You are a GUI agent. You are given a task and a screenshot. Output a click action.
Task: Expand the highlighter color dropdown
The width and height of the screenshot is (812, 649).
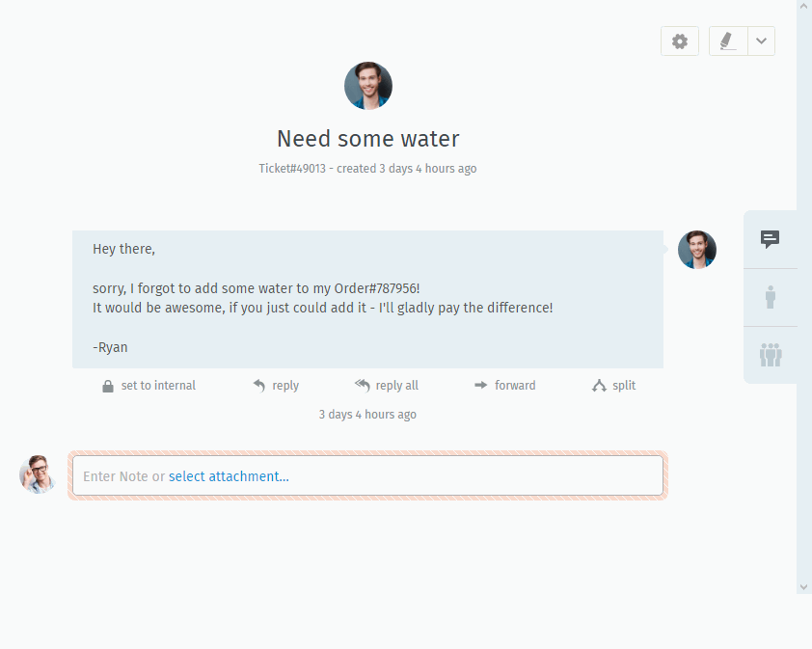click(x=761, y=41)
